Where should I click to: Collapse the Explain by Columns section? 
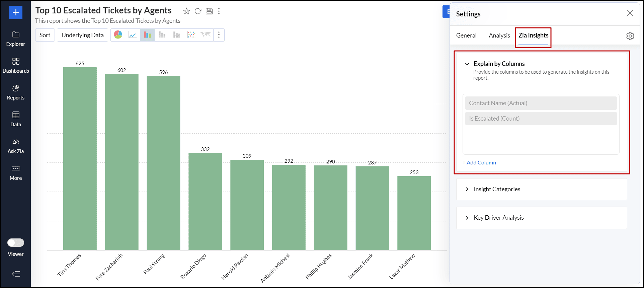point(467,64)
